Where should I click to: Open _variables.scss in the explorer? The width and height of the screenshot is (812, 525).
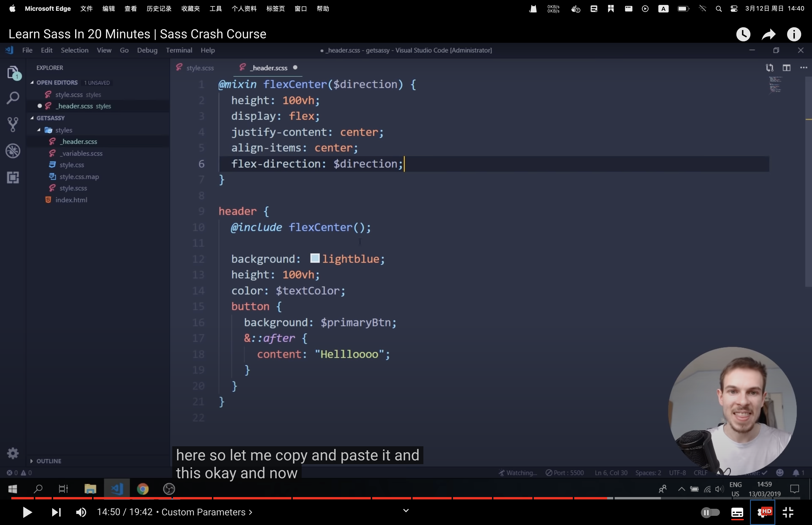coord(81,153)
